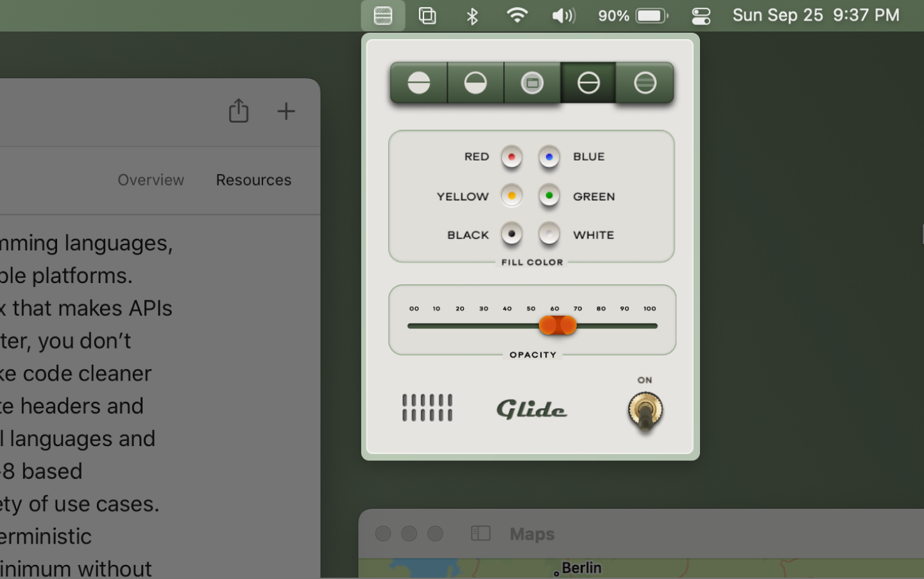Open Control Center in menu bar
The image size is (924, 579).
[701, 15]
